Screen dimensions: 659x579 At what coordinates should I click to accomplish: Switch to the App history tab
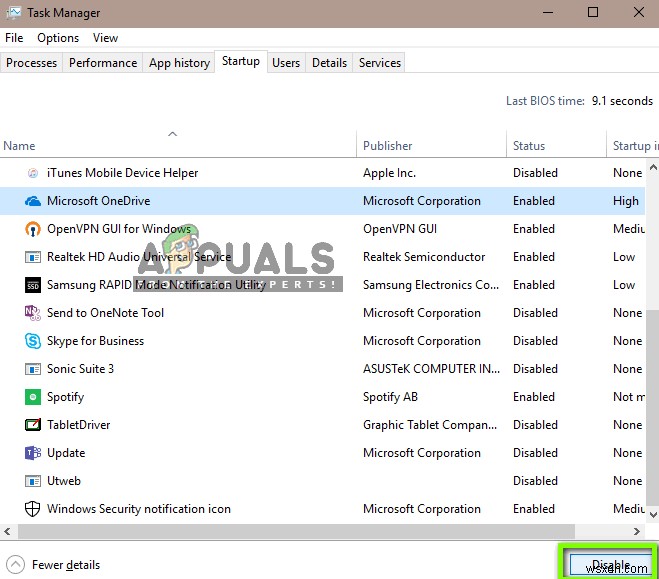179,63
